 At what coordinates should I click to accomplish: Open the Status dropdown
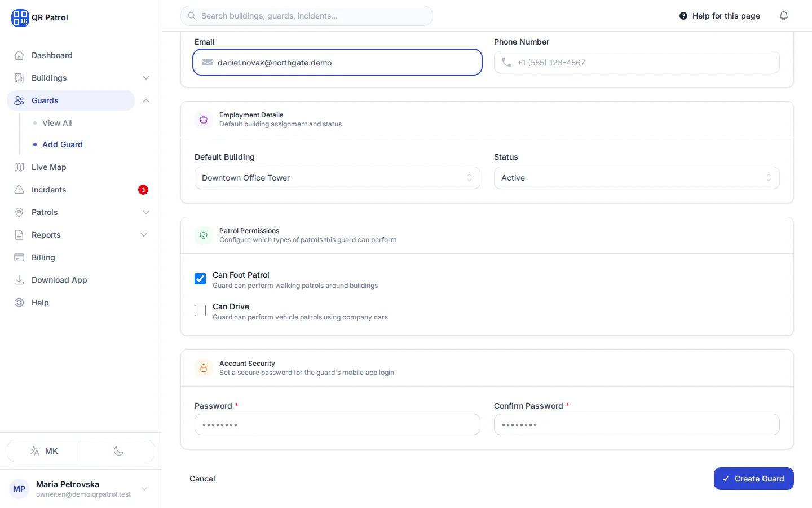(637, 178)
